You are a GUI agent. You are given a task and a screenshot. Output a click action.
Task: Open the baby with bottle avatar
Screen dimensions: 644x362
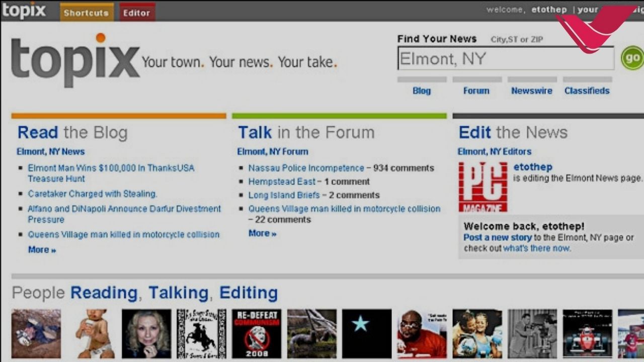(x=91, y=334)
